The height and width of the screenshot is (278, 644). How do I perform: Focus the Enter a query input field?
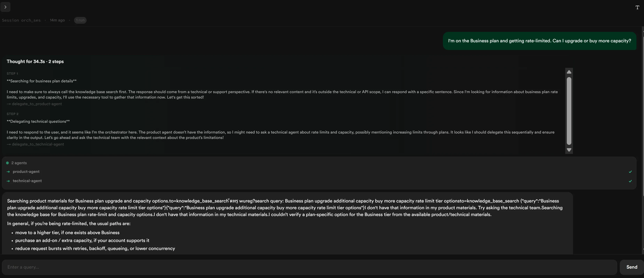point(309,267)
